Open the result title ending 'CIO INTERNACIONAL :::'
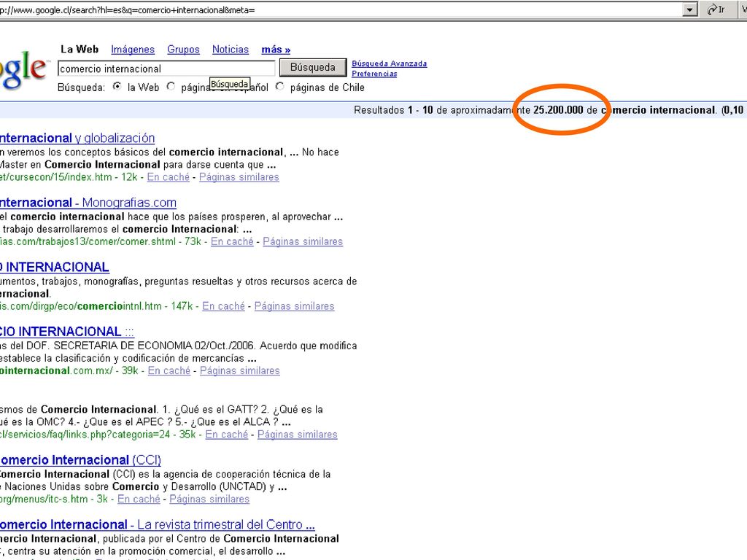This screenshot has width=747, height=560. tap(67, 332)
